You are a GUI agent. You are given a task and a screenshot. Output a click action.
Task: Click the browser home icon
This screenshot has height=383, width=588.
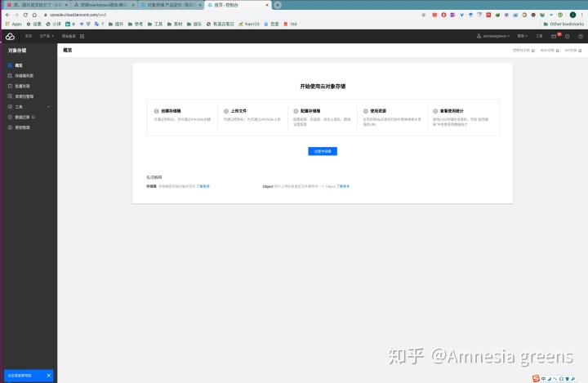34,15
